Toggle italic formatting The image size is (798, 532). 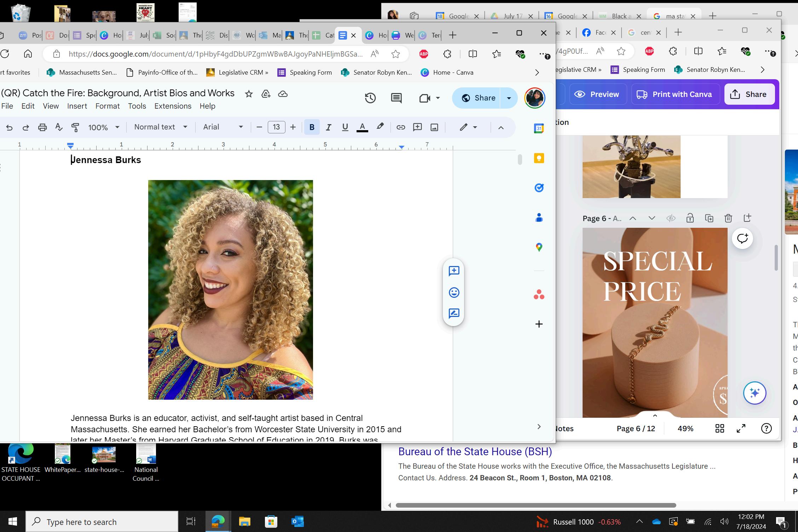328,127
